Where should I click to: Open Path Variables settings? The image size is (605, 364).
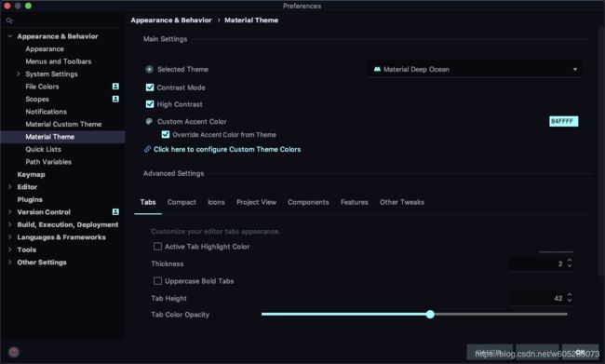pos(48,162)
